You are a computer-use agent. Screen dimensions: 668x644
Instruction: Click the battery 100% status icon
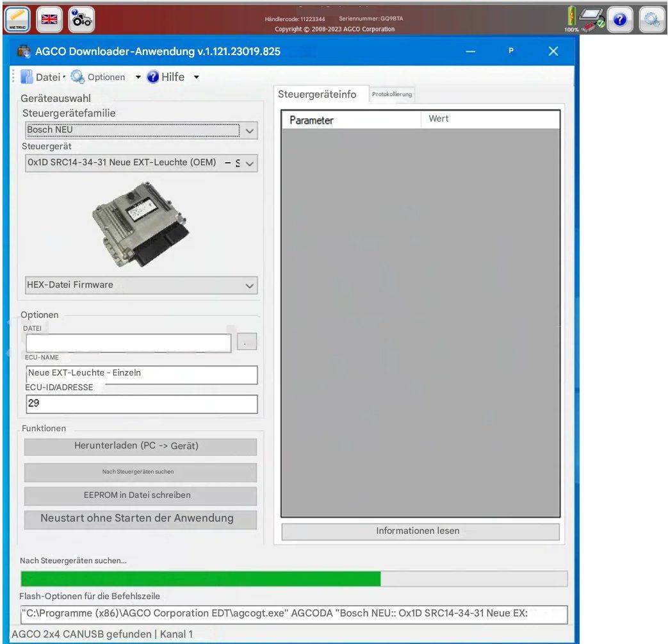click(571, 19)
